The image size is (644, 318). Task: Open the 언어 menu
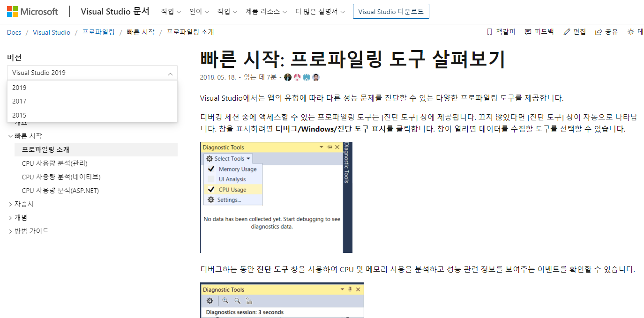pos(200,11)
